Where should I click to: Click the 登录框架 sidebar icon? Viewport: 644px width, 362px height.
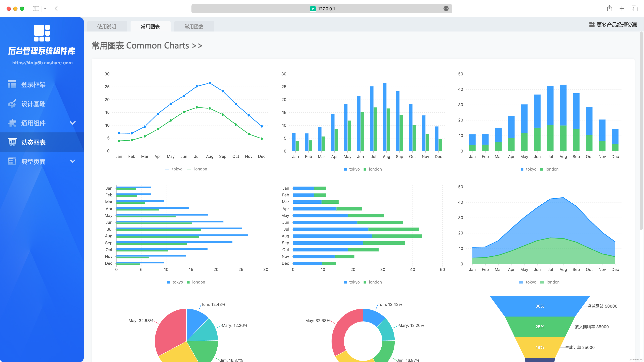pos(12,84)
